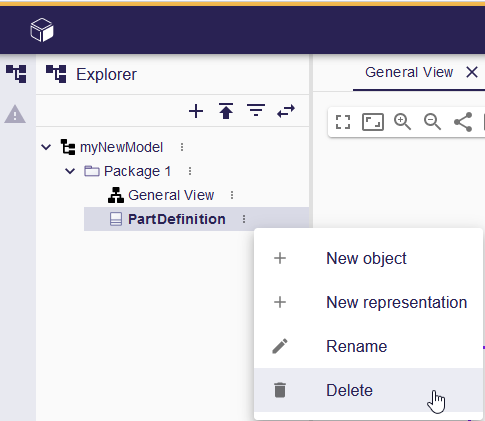Click the share diagram icon
The height and width of the screenshot is (421, 485).
point(463,122)
